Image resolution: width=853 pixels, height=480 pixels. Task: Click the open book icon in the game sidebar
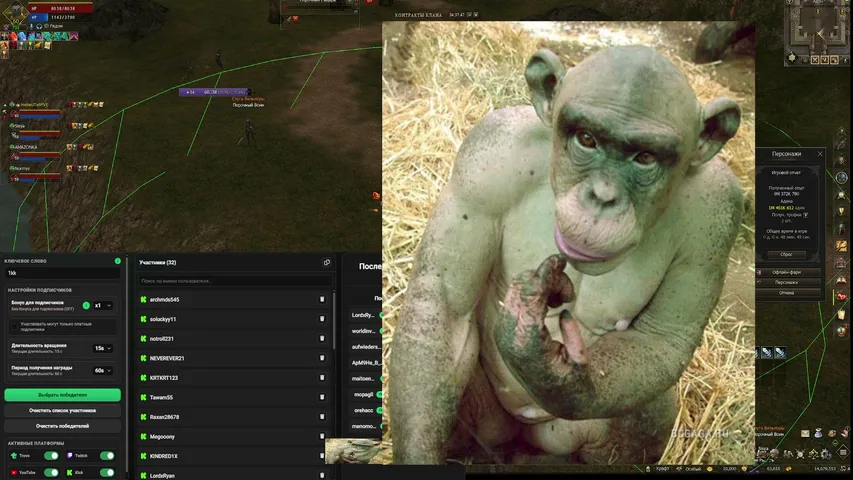pos(841,281)
